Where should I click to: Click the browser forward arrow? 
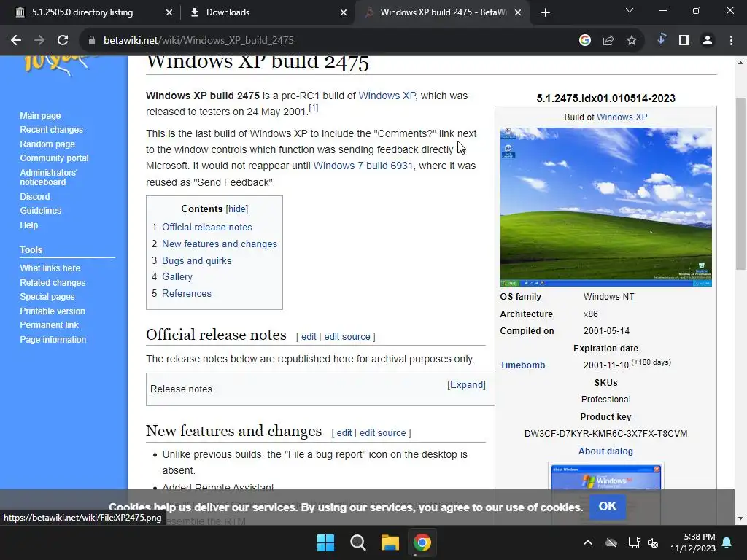click(39, 41)
